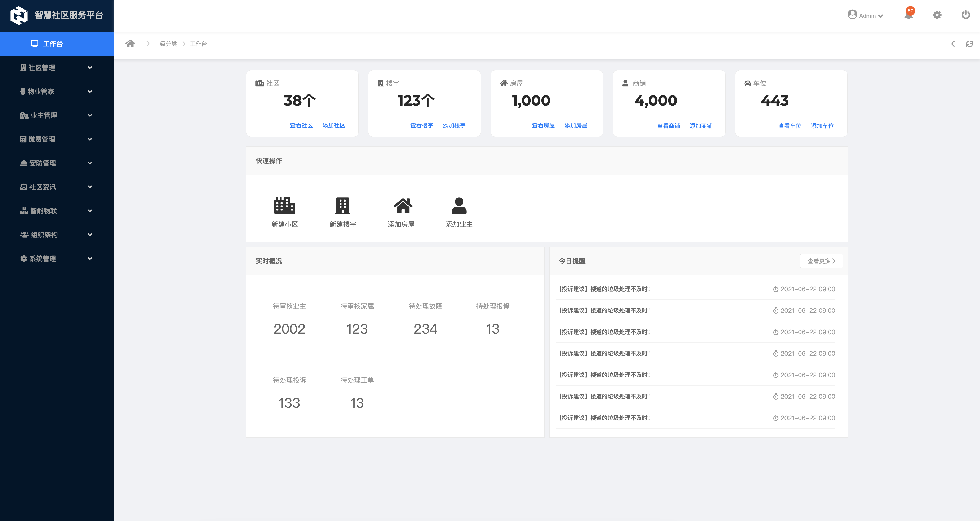Open the notification bell with 50 badge
Viewport: 980px width, 521px height.
pos(909,14)
